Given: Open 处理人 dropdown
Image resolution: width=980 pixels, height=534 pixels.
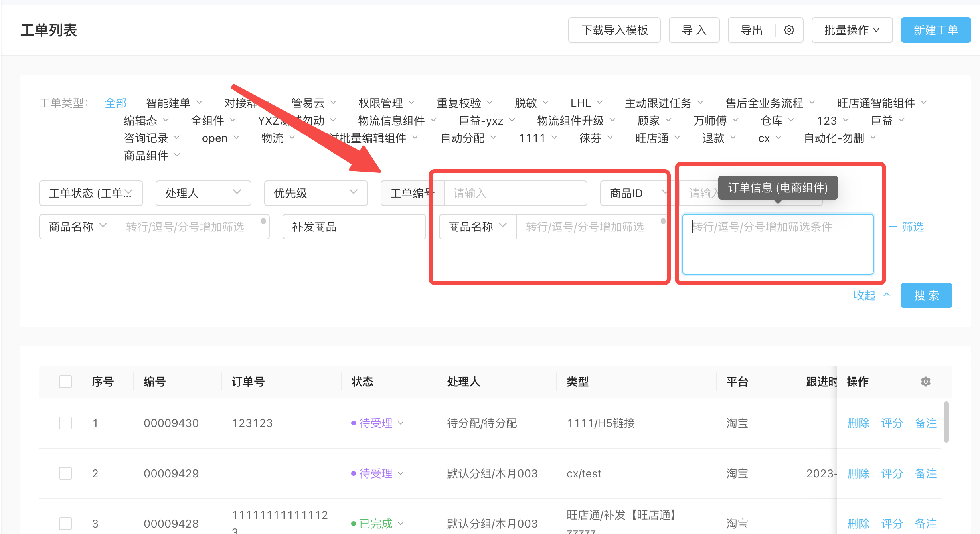Looking at the screenshot, I should pyautogui.click(x=204, y=193).
